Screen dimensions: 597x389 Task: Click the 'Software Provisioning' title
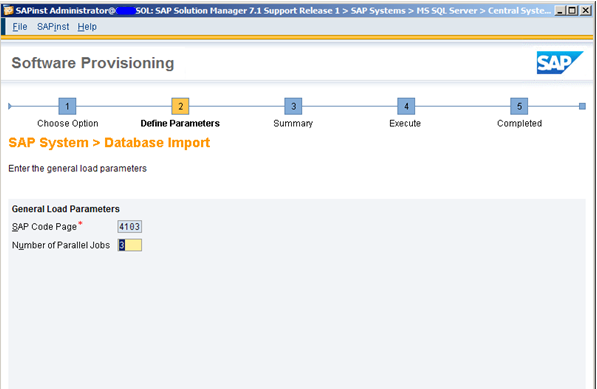pyautogui.click(x=93, y=63)
